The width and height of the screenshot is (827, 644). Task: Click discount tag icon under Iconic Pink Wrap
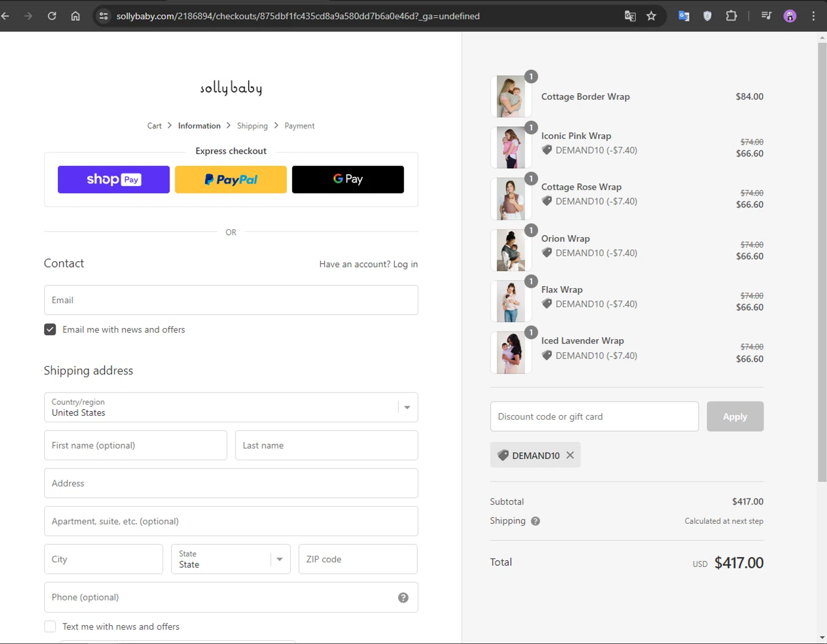(547, 150)
